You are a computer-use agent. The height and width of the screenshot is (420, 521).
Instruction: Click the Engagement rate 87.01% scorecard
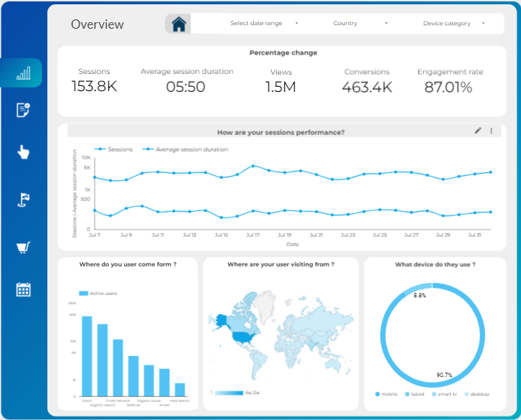pos(450,81)
